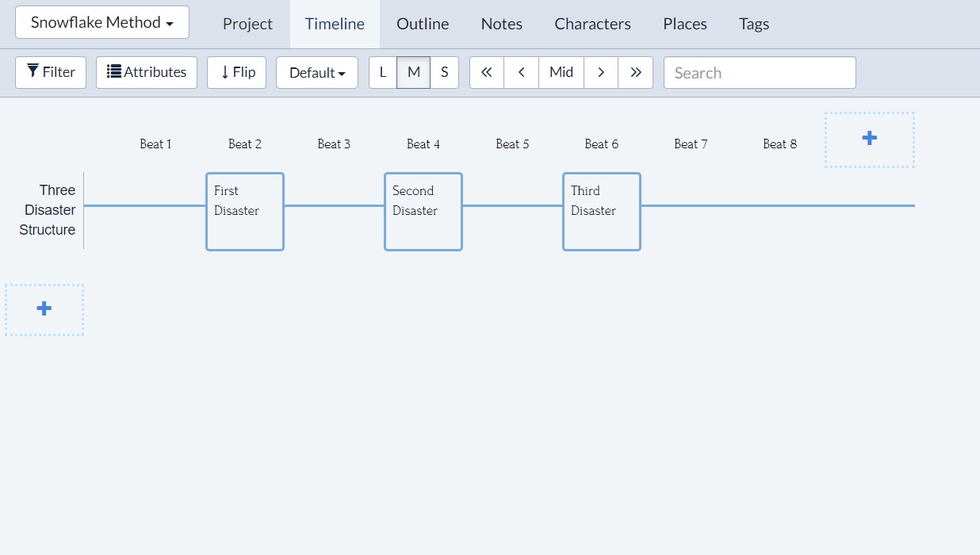Open the First Disaster card

tap(244, 211)
